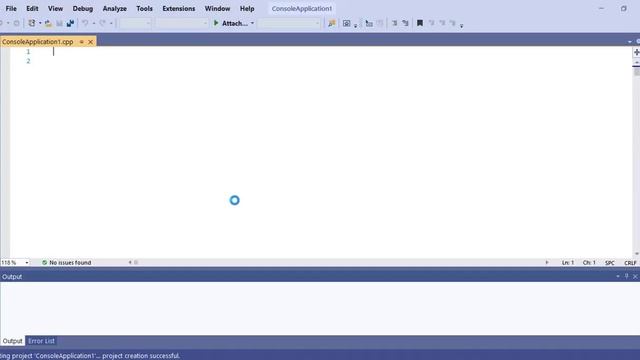The image size is (640, 360).
Task: Click the Previous bookmark icon
Action: point(431,23)
